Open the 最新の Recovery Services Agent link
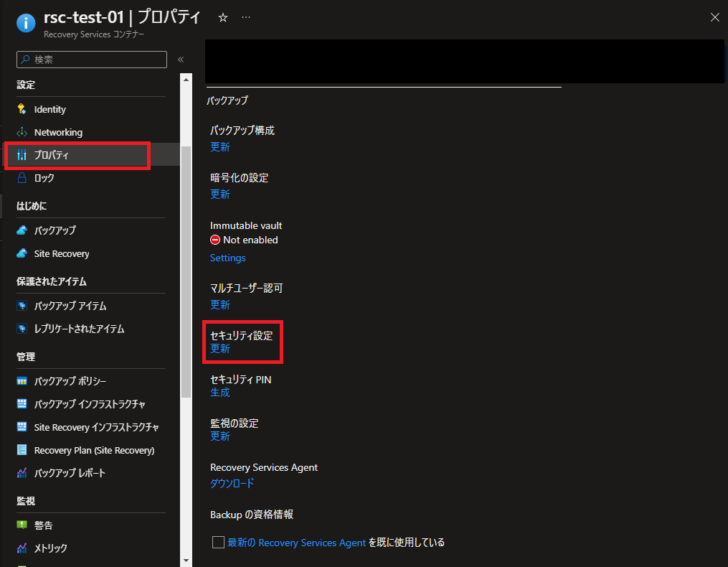Viewport: 728px width, 567px height. tap(297, 543)
